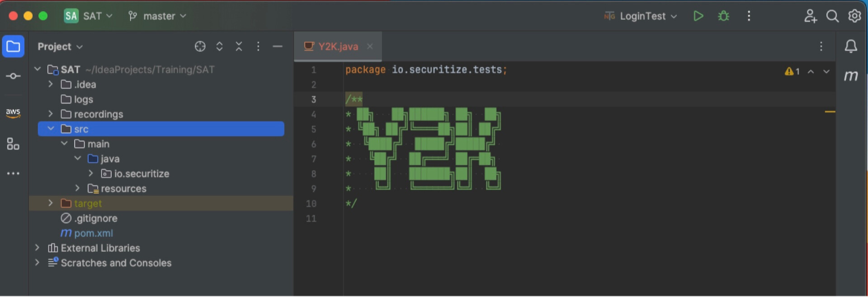Select opened file in Project tree

pyautogui.click(x=200, y=46)
